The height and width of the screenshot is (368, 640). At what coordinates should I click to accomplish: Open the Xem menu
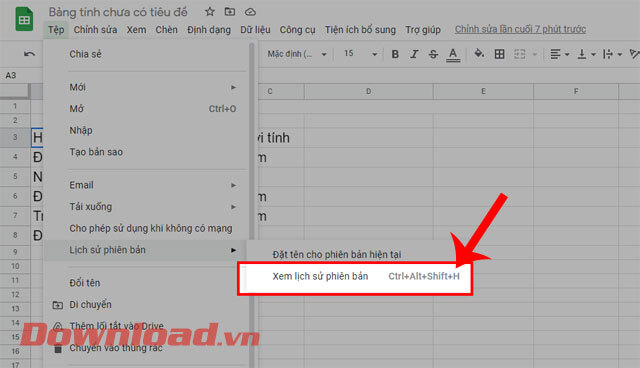[x=136, y=30]
